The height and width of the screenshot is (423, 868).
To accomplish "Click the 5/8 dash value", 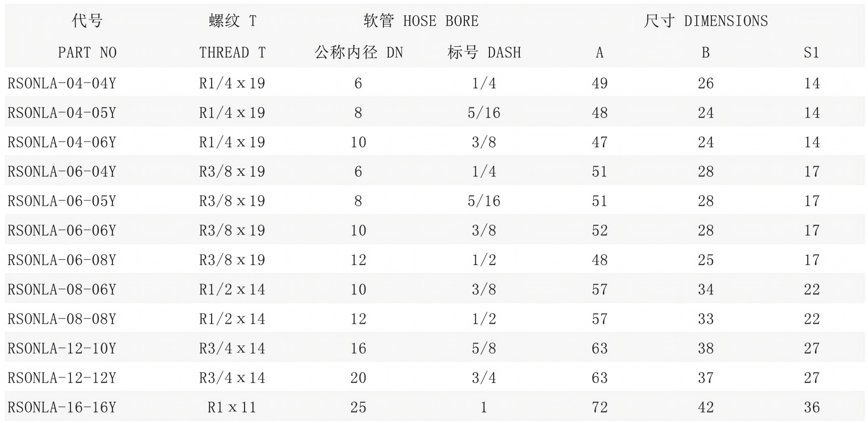I will pyautogui.click(x=484, y=348).
